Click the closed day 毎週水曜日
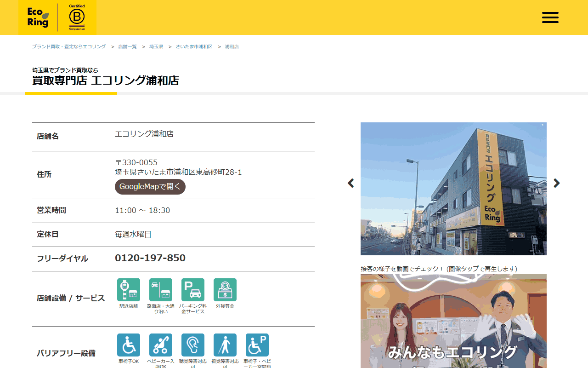Image resolution: width=588 pixels, height=368 pixels. coord(133,234)
